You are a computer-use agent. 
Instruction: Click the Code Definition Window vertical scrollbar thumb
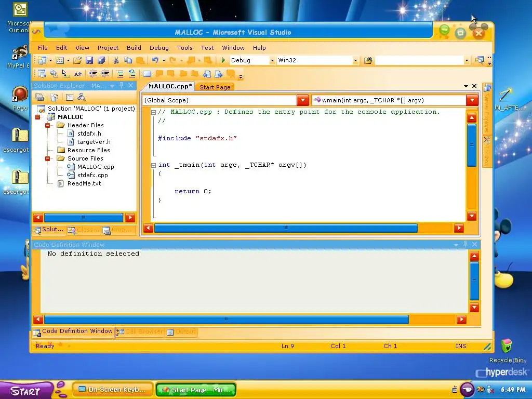coord(474,281)
